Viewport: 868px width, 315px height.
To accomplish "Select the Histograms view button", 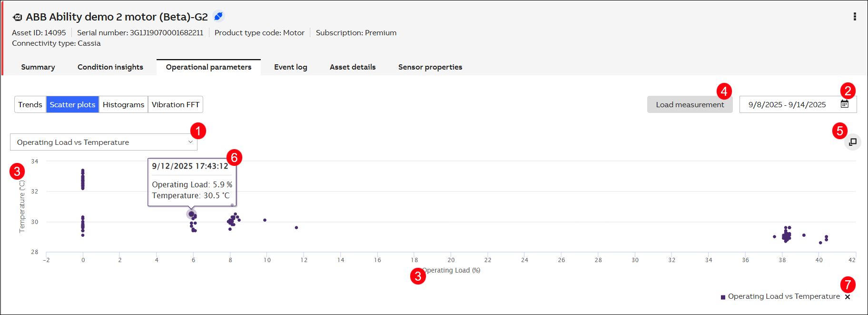I will (x=123, y=104).
